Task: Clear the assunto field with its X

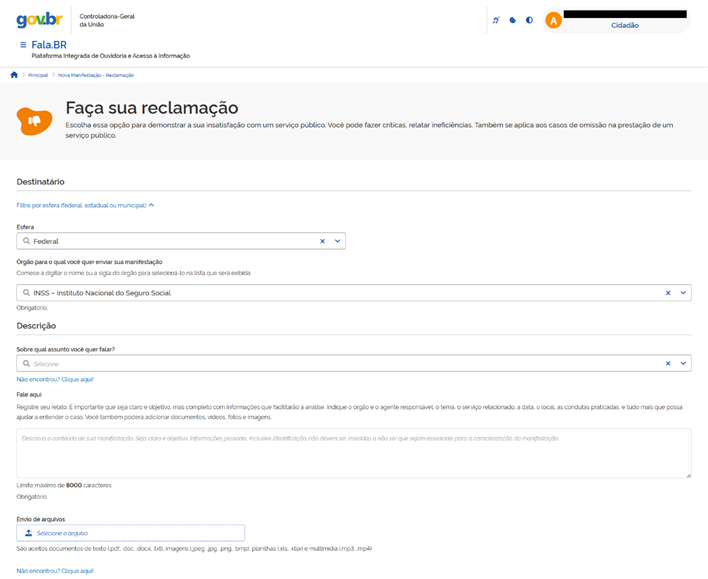Action: (x=668, y=364)
